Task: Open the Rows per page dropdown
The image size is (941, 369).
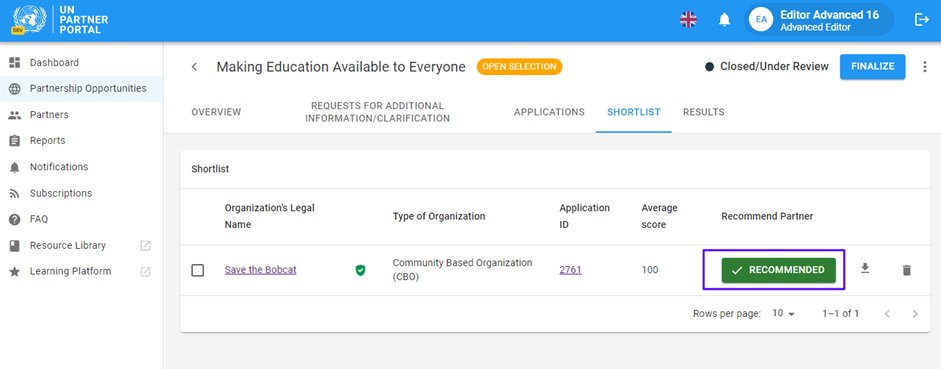Action: 783,313
